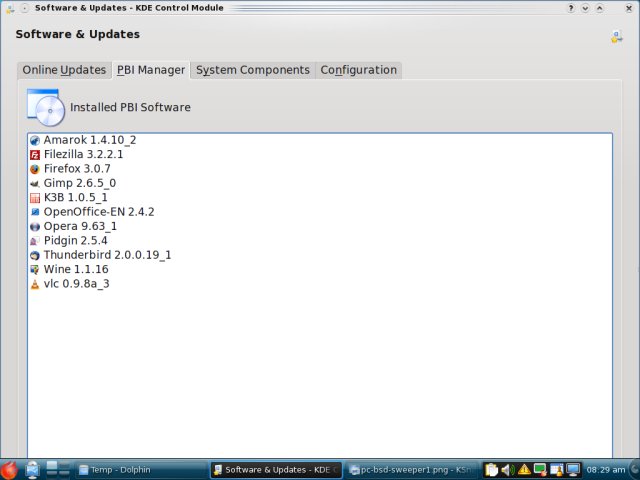Click the Amarok app icon in the list

click(35, 140)
